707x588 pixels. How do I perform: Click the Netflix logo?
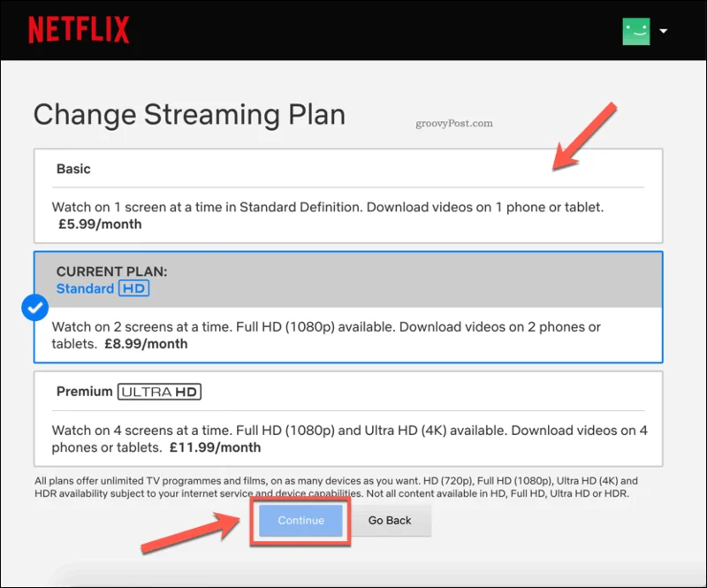[79, 30]
